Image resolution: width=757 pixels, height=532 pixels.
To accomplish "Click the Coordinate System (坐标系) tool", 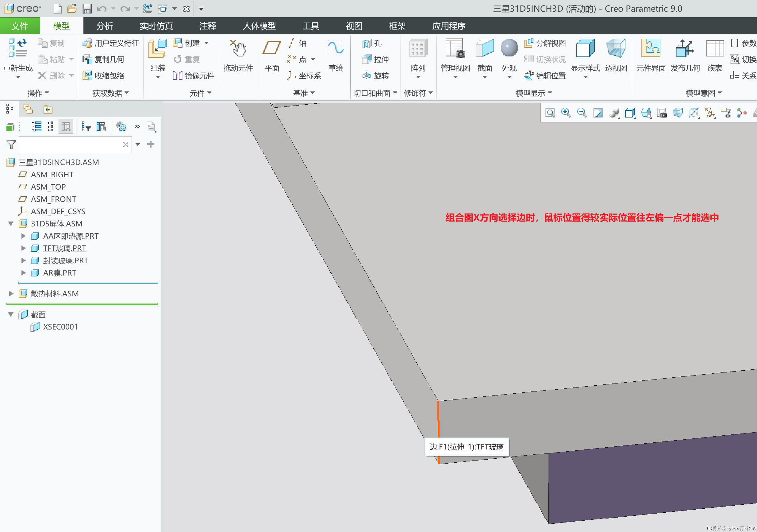I will [304, 75].
